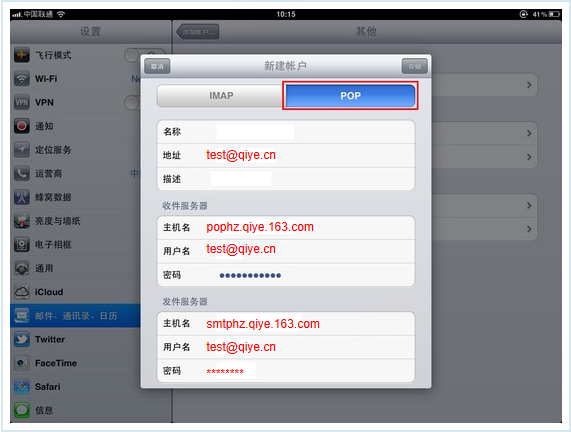Expand the single-row group chevron in 其他 panel
571x432 pixels.
529,85
